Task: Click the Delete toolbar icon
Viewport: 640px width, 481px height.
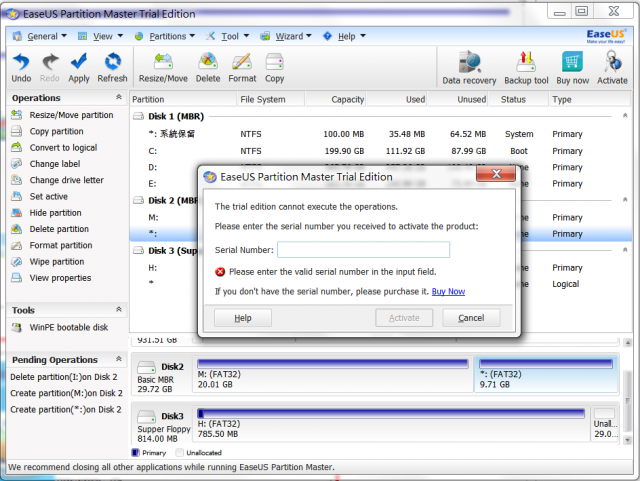Action: 208,68
